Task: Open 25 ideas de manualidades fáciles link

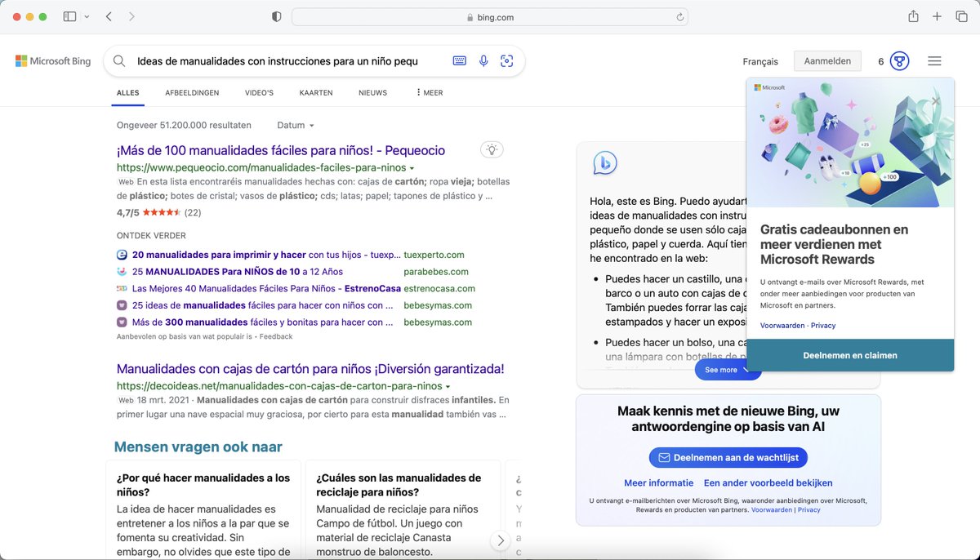Action: pyautogui.click(x=263, y=305)
